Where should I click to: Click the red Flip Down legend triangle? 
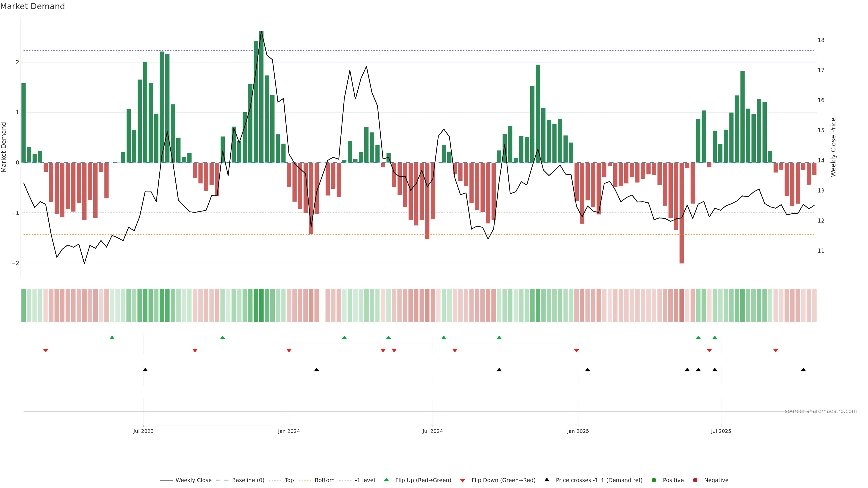(x=463, y=480)
